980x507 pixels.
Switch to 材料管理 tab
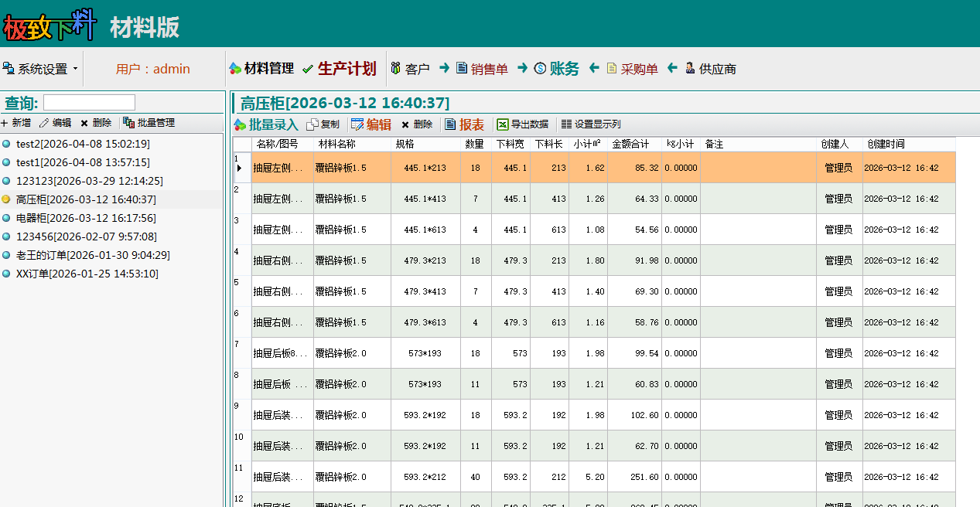(x=261, y=69)
